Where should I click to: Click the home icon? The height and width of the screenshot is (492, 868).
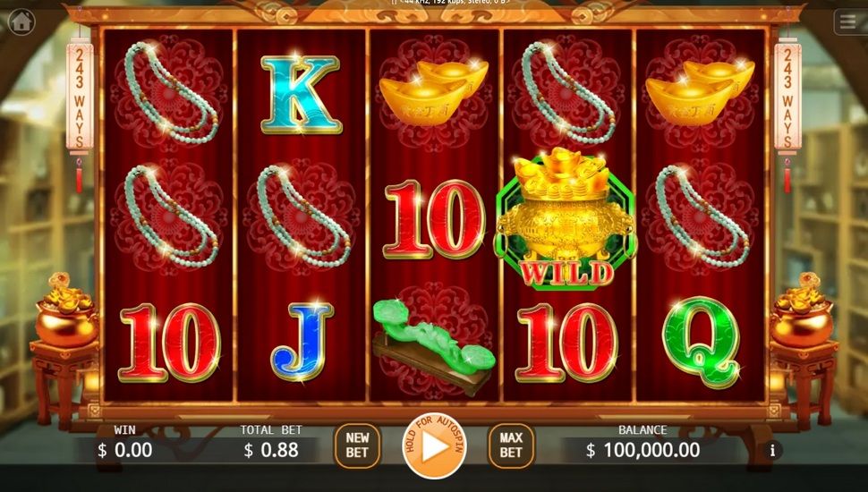point(21,22)
